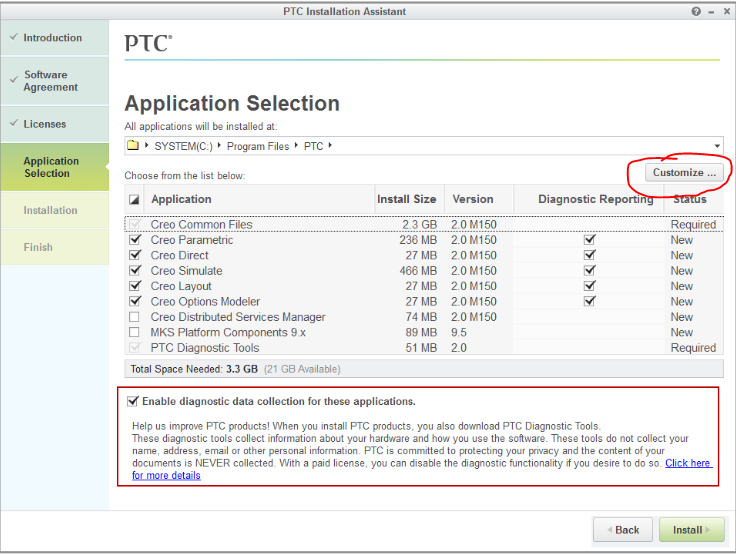Select MKS Platform Components 9.x row name

coord(228,332)
